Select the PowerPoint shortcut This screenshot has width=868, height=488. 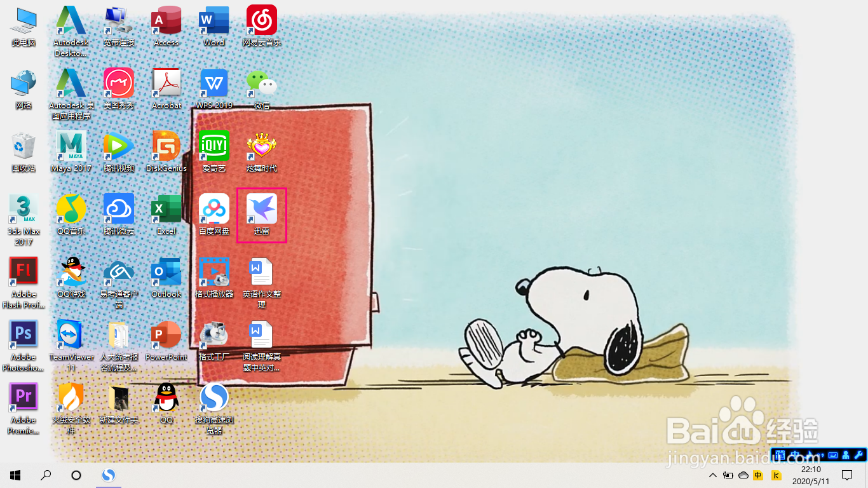[166, 341]
